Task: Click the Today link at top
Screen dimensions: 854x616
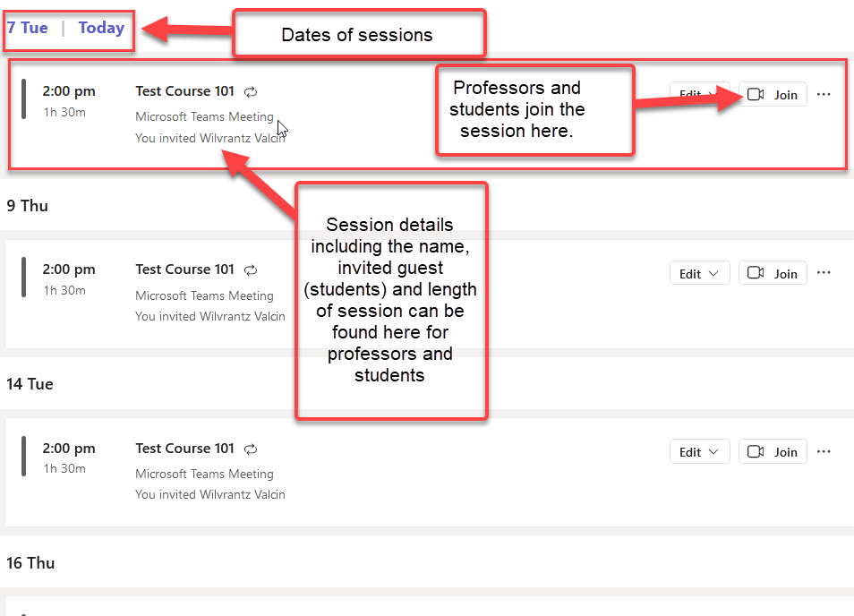Action: pos(101,28)
